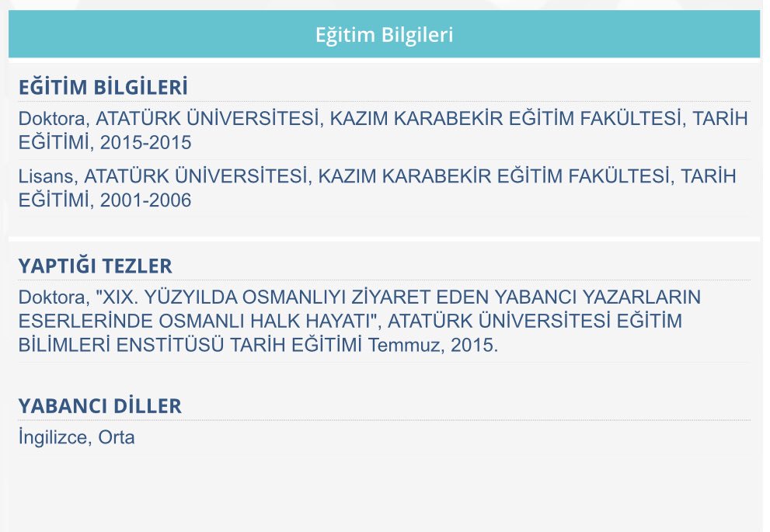Click KAZIM KARABEKİR EĞİTİM FAKÜLTESİ in Doktora entry
Screen dimensions: 770x532
coord(505,119)
